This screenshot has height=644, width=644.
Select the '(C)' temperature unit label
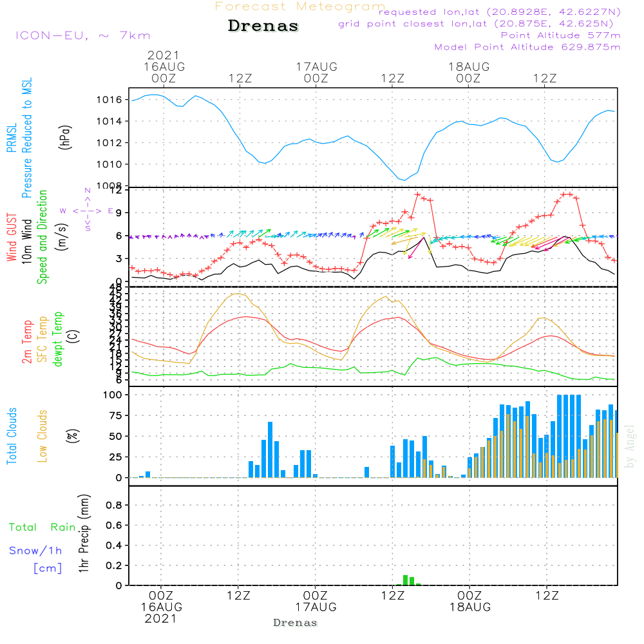click(73, 337)
